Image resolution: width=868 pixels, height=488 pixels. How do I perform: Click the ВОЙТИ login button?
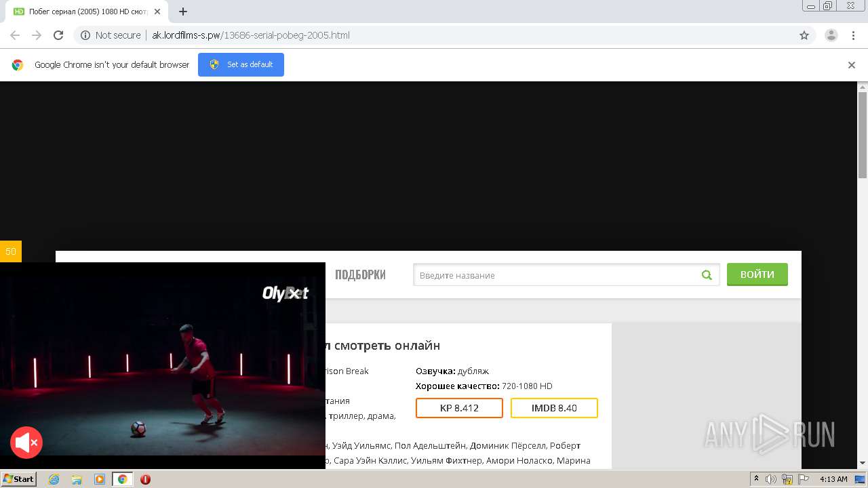(757, 274)
